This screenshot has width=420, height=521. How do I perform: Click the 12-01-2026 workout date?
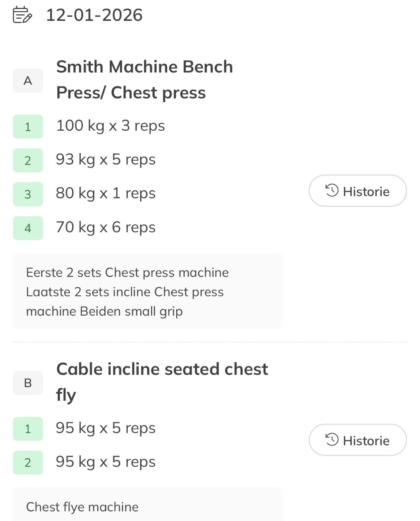coord(94,15)
